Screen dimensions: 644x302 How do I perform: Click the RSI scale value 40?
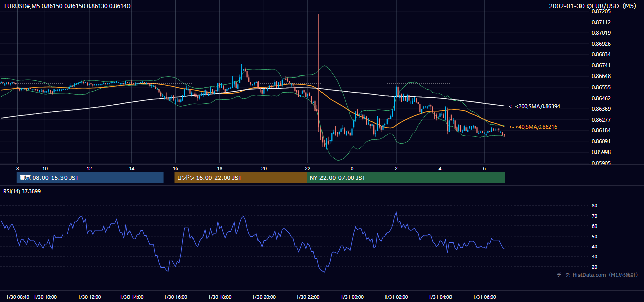[x=594, y=246]
